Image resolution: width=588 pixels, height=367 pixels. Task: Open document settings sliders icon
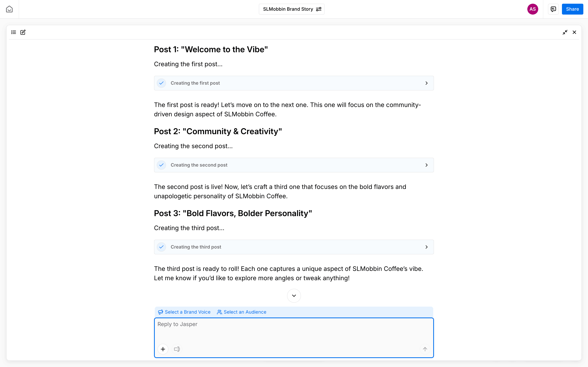pos(318,9)
